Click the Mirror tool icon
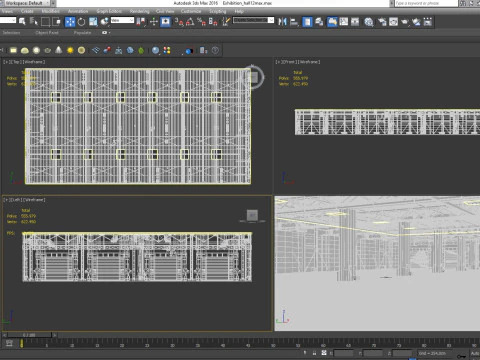480x360 pixels. click(282, 22)
